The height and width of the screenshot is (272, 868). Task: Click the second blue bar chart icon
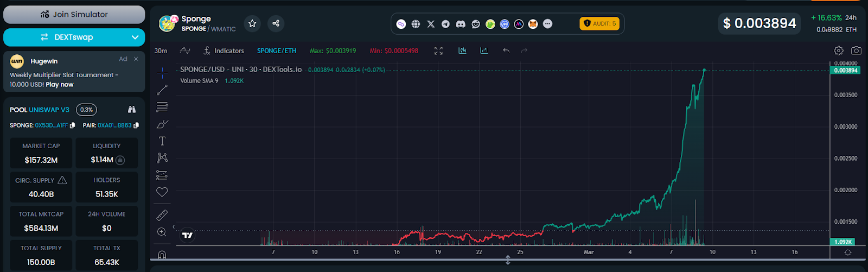pos(484,50)
